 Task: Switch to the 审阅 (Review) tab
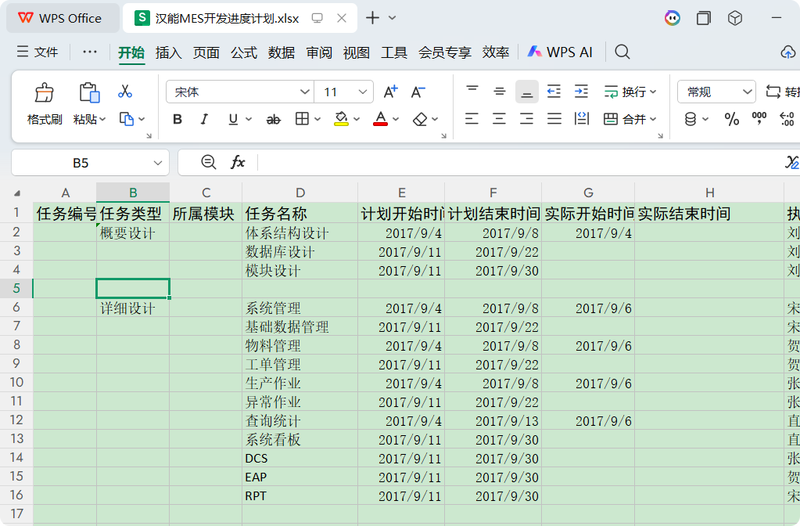[x=319, y=53]
